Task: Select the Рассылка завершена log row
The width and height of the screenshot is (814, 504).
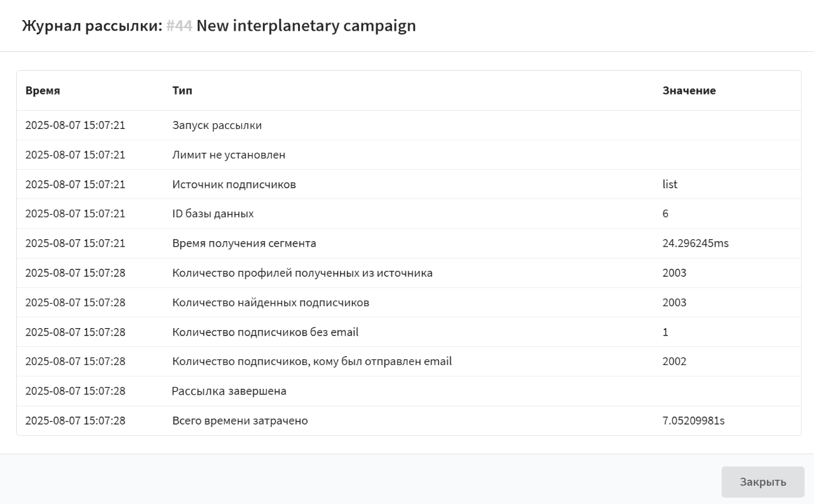Action: [229, 391]
